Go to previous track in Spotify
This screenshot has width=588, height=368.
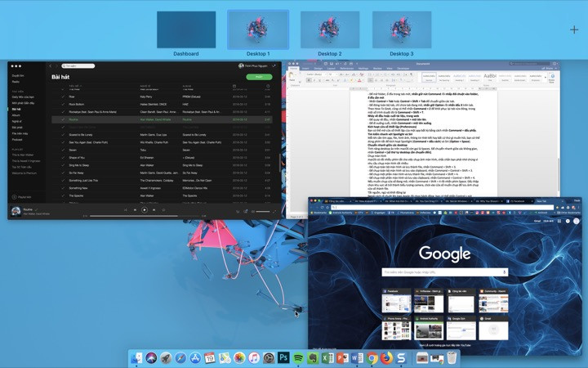tap(134, 209)
